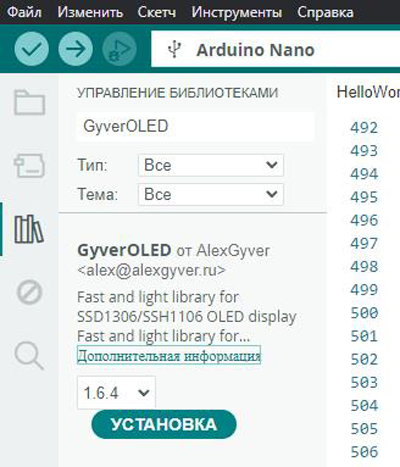Open the Скетч menu
The image size is (400, 467).
point(157,12)
